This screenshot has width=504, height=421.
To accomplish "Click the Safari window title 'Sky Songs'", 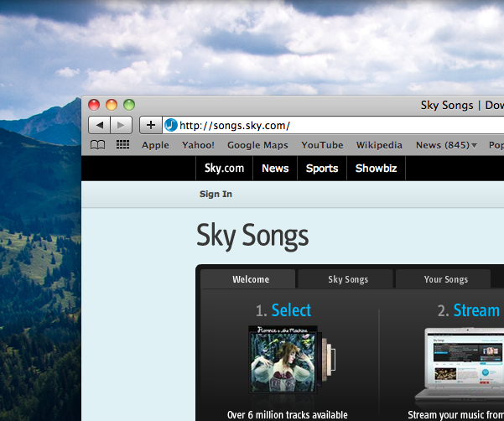I will pos(447,106).
